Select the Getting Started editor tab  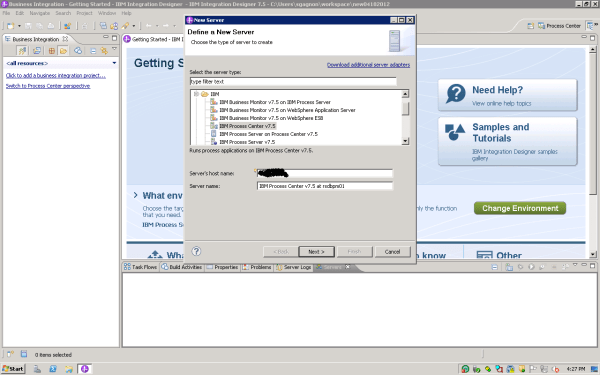click(x=153, y=39)
